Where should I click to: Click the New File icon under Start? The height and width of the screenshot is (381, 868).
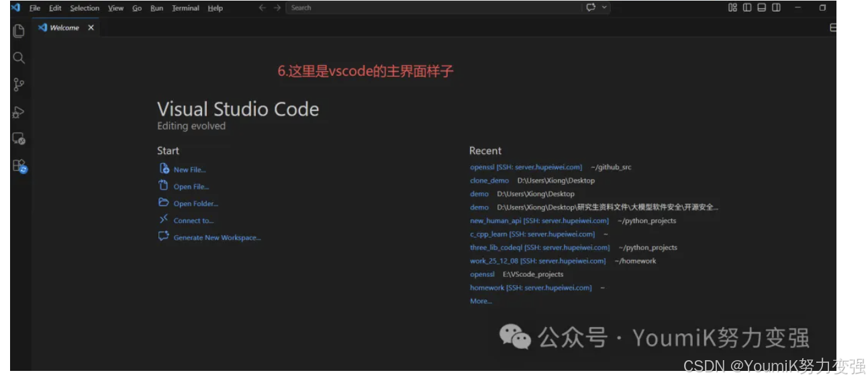click(164, 169)
